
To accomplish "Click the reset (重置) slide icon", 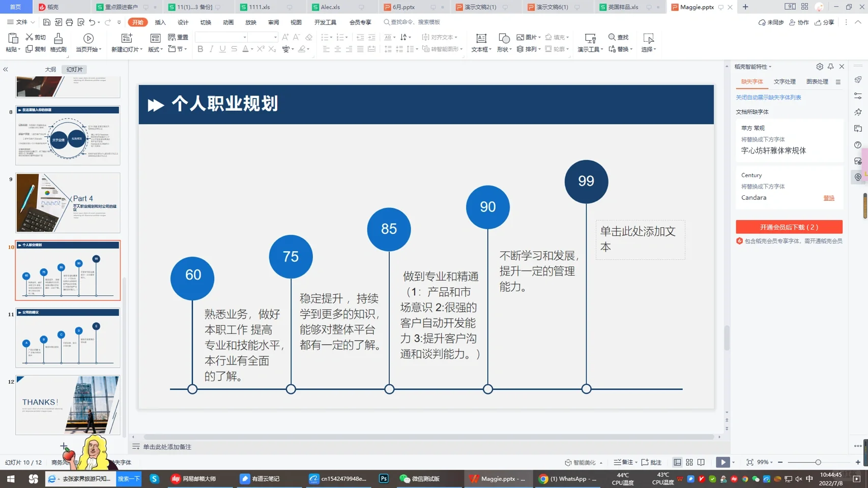I will (172, 37).
